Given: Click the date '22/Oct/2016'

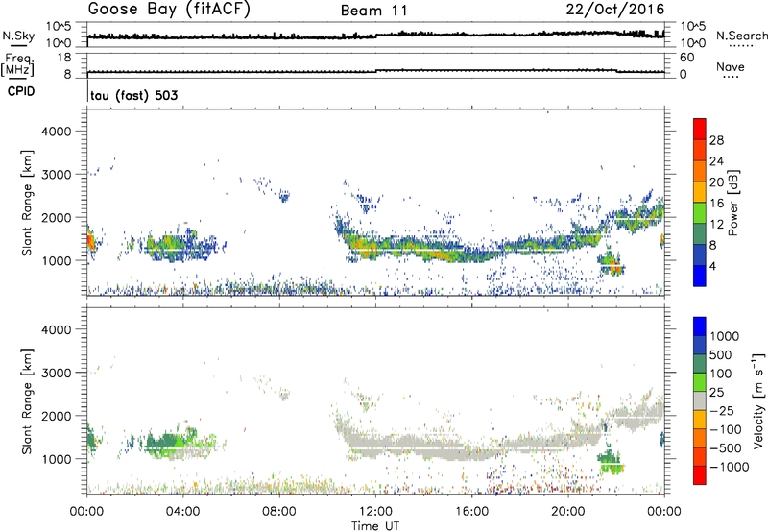Looking at the screenshot, I should tap(615, 10).
